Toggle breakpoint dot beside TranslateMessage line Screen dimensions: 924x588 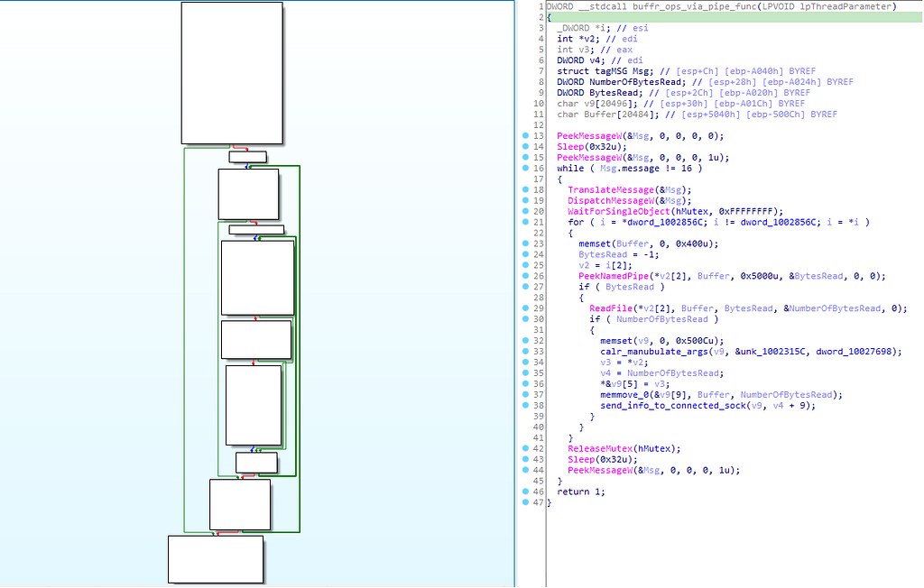point(526,189)
